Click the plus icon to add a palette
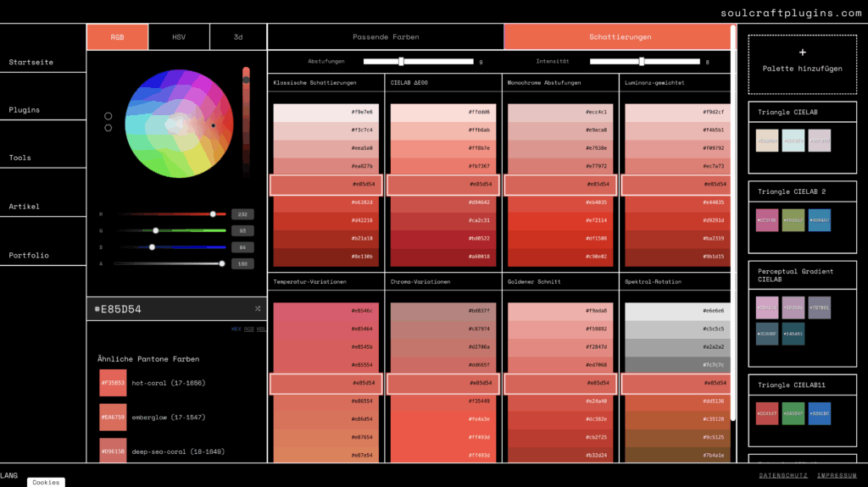 802,53
